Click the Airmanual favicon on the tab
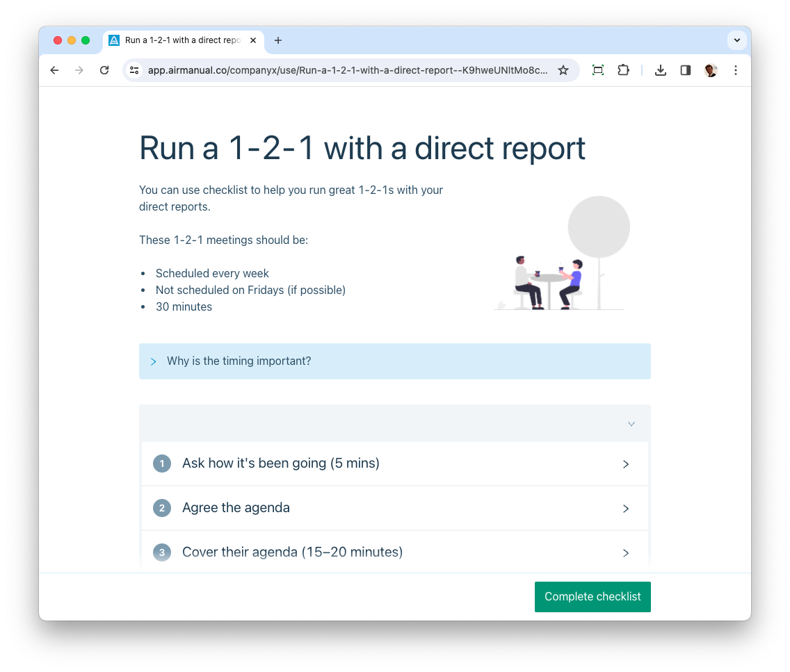This screenshot has height=672, width=790. click(114, 40)
